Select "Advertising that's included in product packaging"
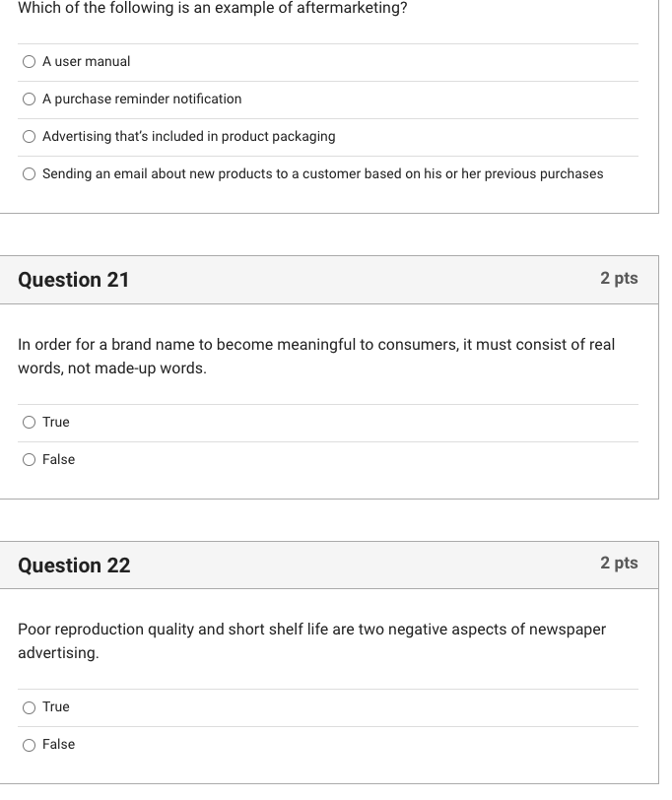This screenshot has width=672, height=800. pos(30,136)
